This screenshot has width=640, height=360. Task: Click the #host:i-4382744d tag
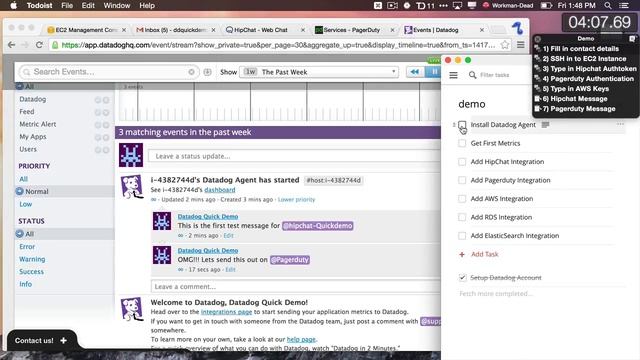coord(333,180)
